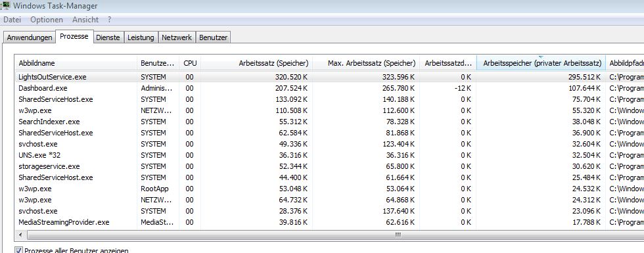Viewport: 644px width, 253px height.
Task: Click the horizontal scrollbar left arrow
Action: click(20, 235)
